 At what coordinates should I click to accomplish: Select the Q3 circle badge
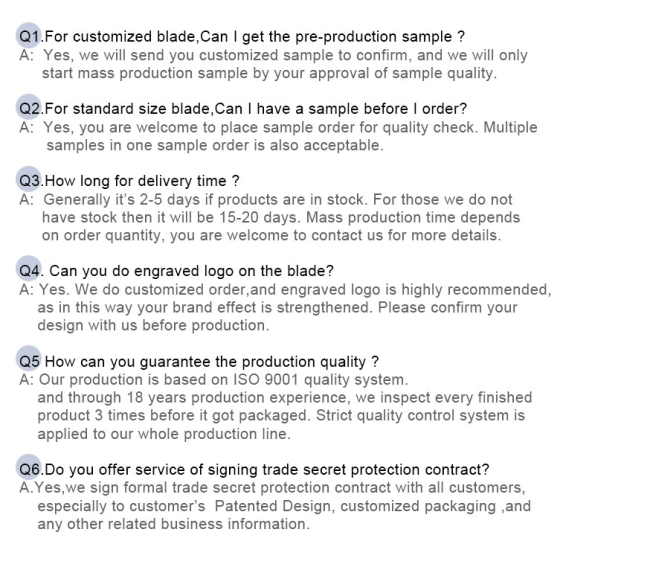(28, 181)
